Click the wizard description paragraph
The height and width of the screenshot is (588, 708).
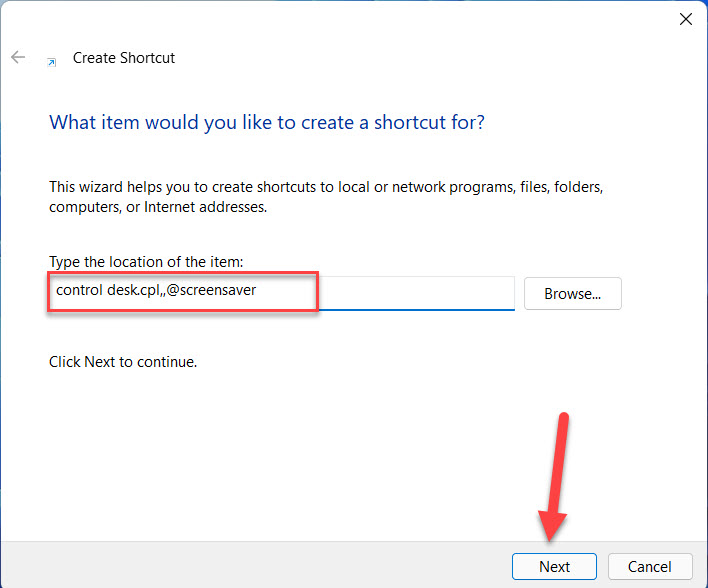tap(326, 197)
